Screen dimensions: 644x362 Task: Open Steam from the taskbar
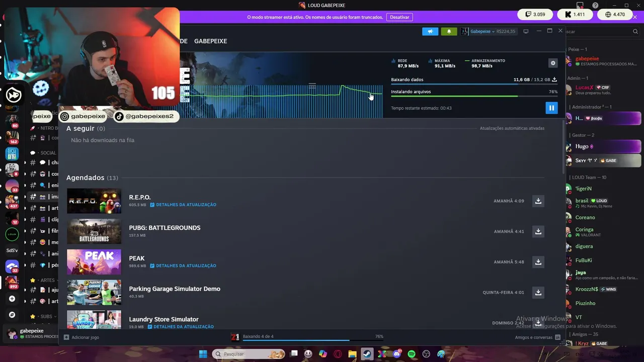[367, 354]
